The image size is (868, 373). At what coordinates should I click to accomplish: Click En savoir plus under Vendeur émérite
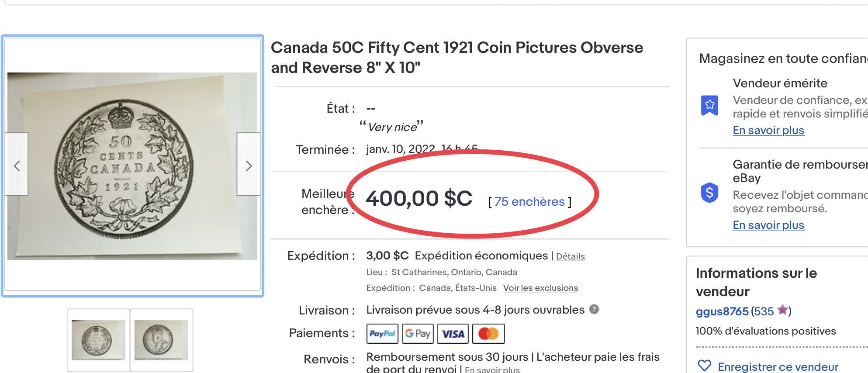pyautogui.click(x=768, y=130)
